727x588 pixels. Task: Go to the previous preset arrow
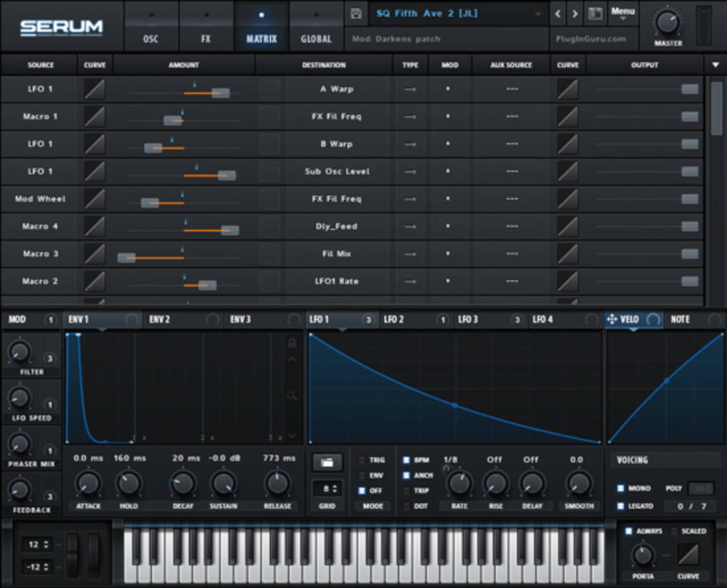(558, 14)
